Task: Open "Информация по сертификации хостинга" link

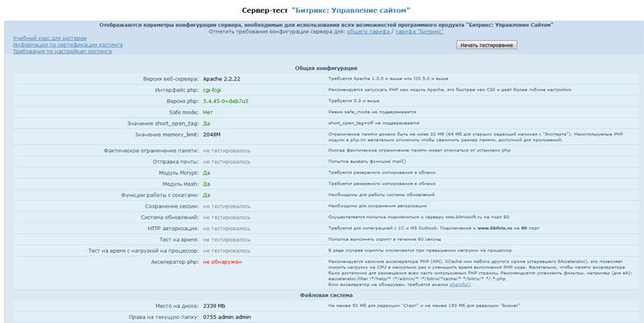Action: [68, 45]
